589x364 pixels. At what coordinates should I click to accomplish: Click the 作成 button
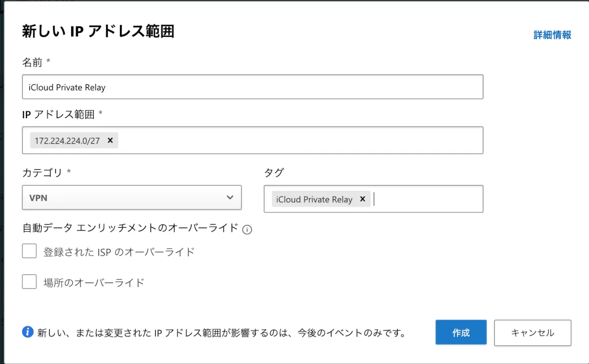tap(460, 333)
